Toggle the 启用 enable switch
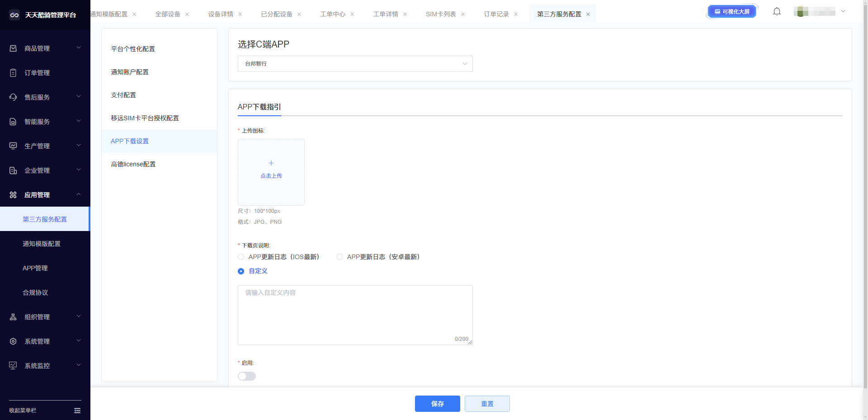Viewport: 868px width, 420px height. click(247, 376)
